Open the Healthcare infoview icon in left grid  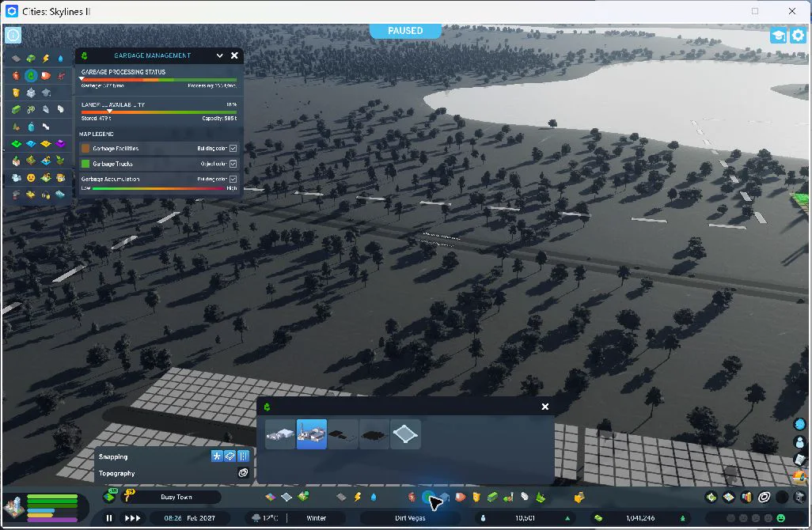coord(16,76)
